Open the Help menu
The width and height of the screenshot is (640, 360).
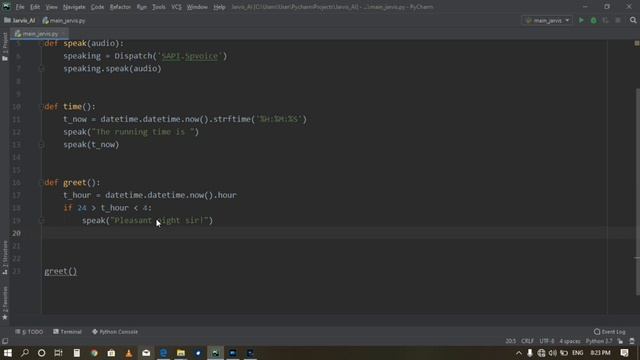pos(219,7)
